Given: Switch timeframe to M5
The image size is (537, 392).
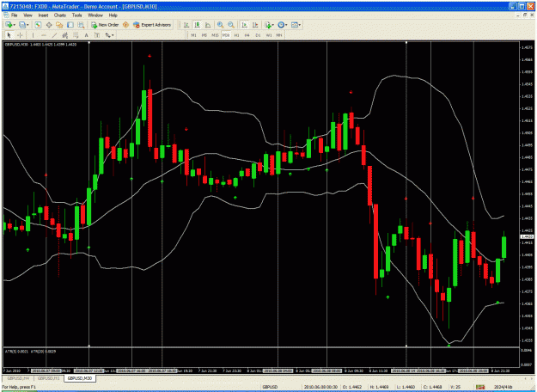Looking at the screenshot, I should click(204, 35).
